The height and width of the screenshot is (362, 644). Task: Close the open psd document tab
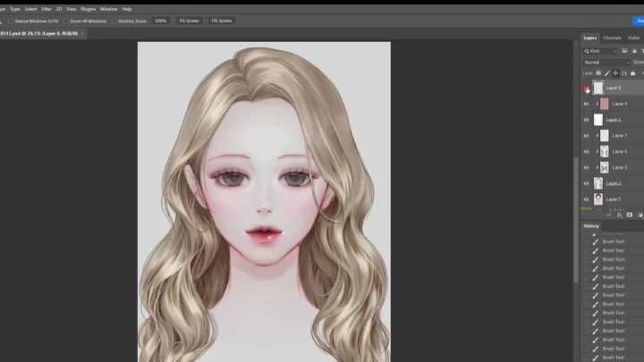(82, 33)
